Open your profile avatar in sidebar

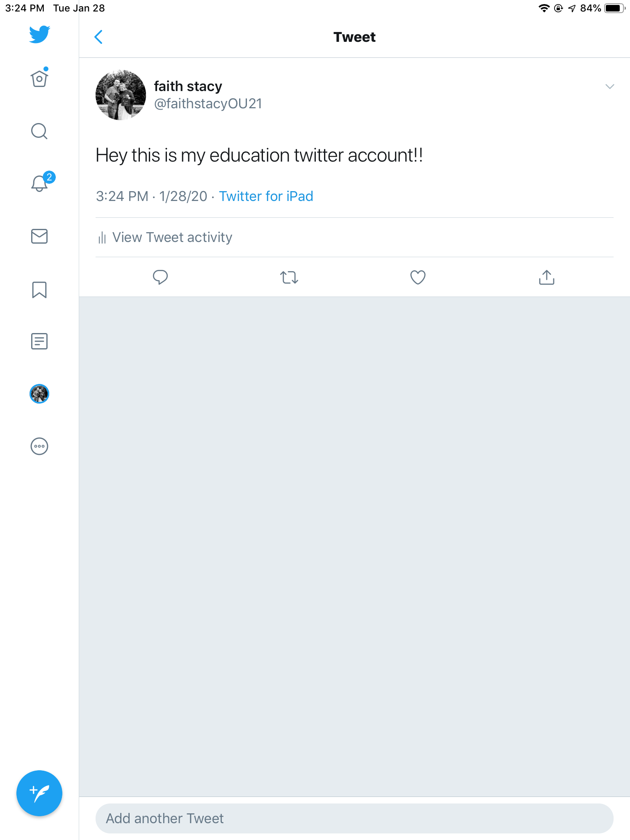[39, 394]
